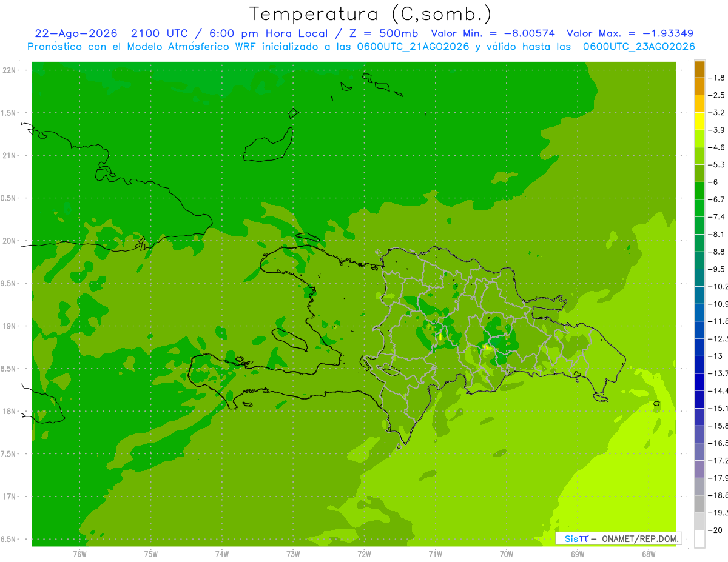Viewport: 728px width, 562px height.
Task: Click the "20N" latitude label
Action: (x=10, y=241)
